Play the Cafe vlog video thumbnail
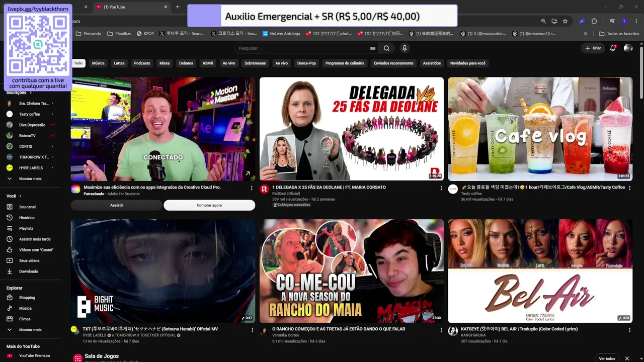Viewport: 644px width, 362px height. (540, 129)
